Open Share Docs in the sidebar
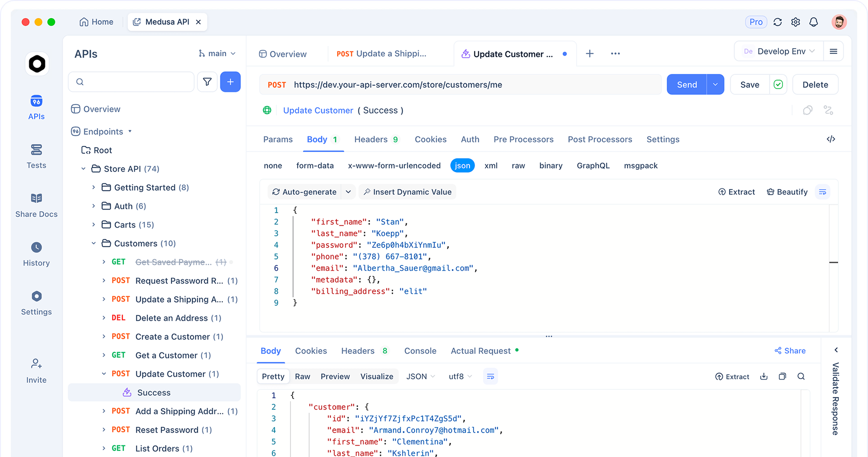The image size is (868, 457). tap(36, 205)
